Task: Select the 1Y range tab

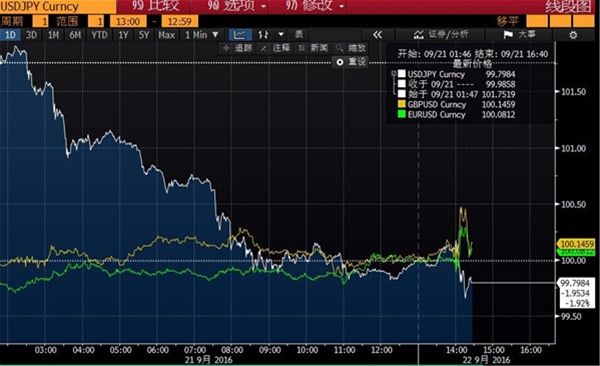Action: pos(123,35)
